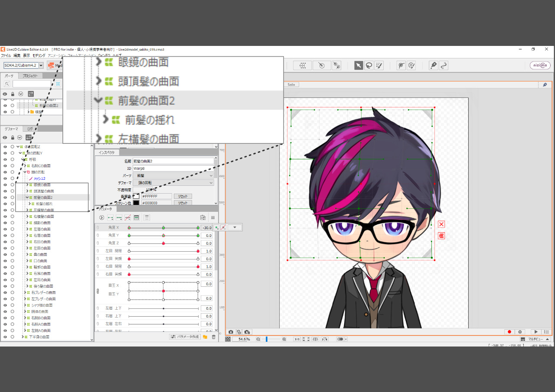The height and width of the screenshot is (392, 555).
Task: Click the trash icon in parameter panel
Action: pos(213,337)
